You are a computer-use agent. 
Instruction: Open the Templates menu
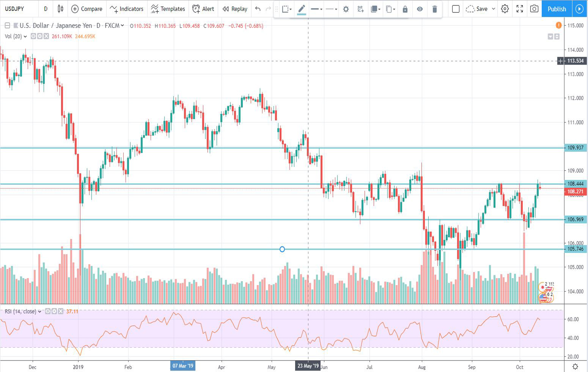click(x=168, y=9)
